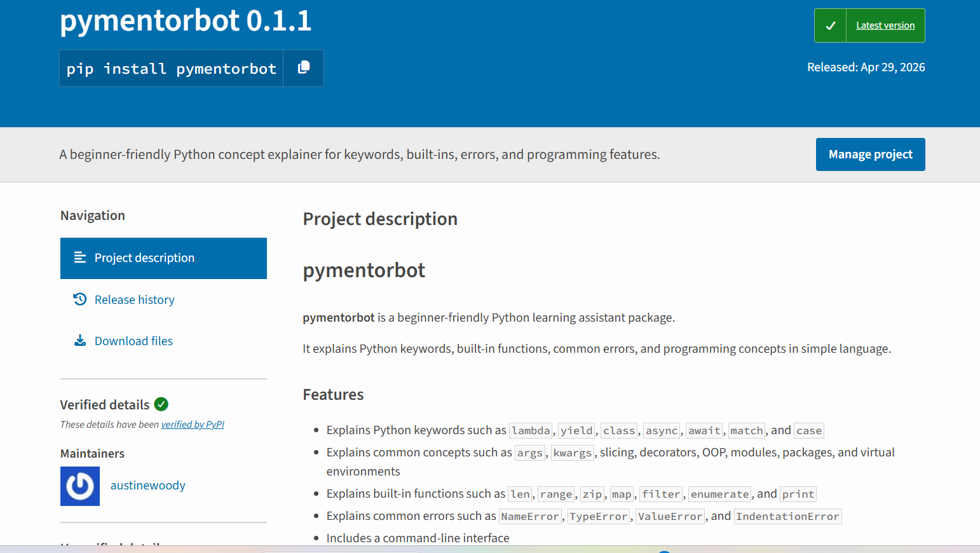Click the TypeError code keyword
980x553 pixels.
599,517
